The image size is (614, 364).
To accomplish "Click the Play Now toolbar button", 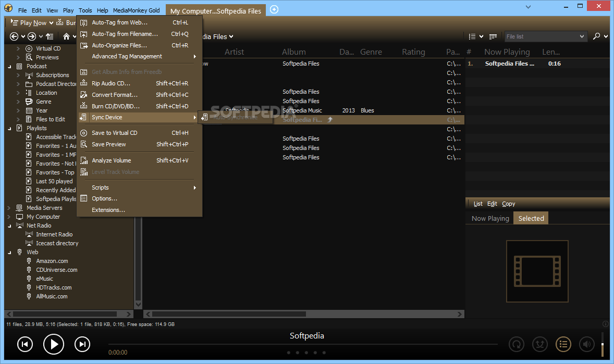I will tap(28, 23).
